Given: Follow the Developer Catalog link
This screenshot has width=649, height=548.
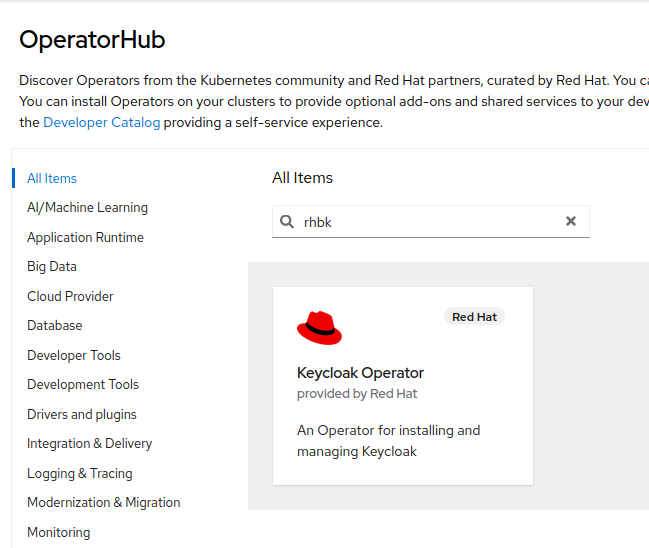Looking at the screenshot, I should coord(102,123).
